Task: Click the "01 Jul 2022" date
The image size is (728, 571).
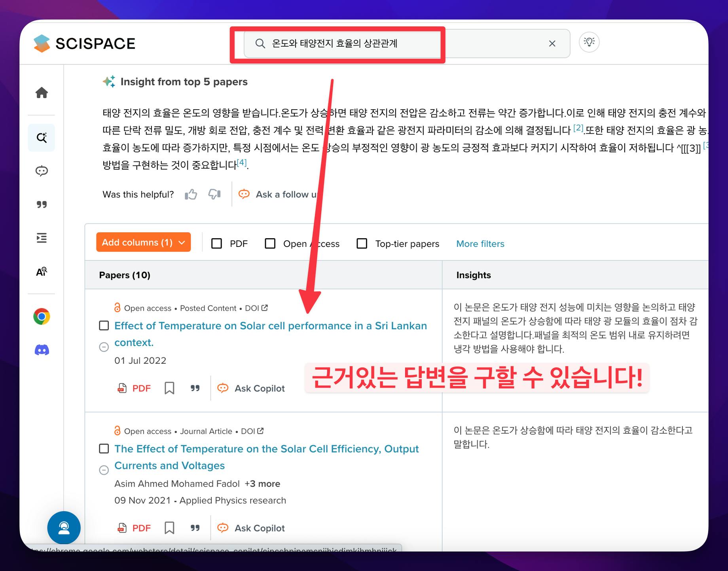Action: tap(140, 360)
